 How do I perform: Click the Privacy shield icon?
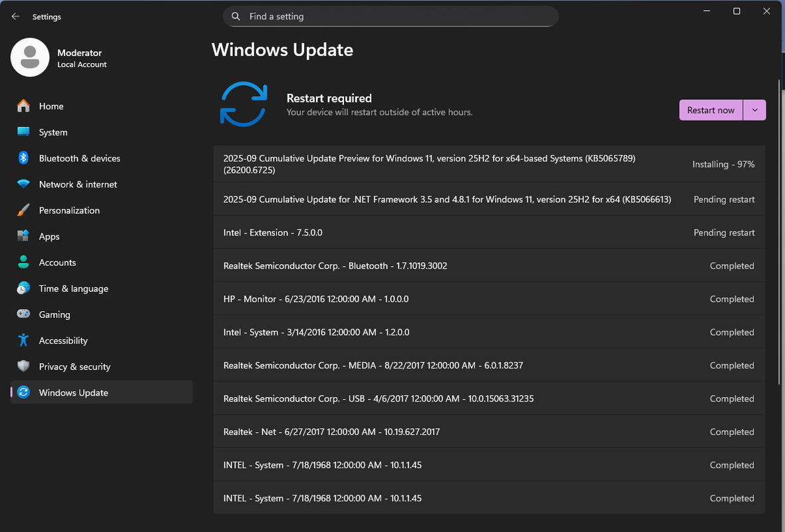pyautogui.click(x=23, y=366)
